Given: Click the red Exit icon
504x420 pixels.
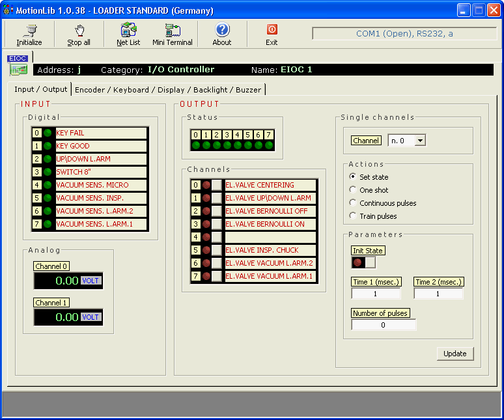Looking at the screenshot, I should pyautogui.click(x=272, y=29).
